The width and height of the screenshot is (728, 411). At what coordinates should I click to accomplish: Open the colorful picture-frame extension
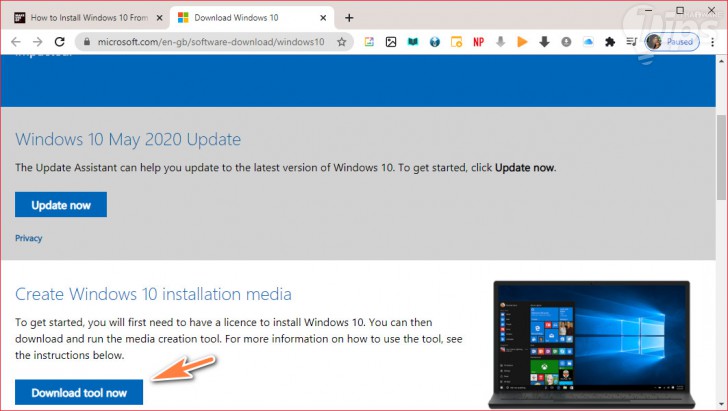coord(369,42)
